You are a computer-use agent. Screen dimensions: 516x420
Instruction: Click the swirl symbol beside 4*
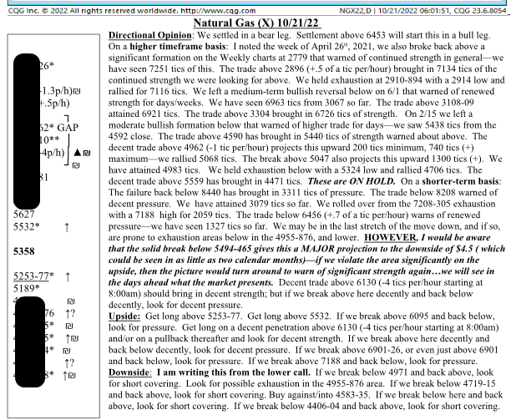pos(67,351)
